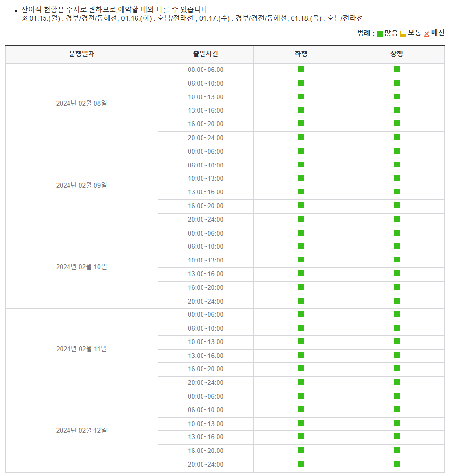Select 상행 seat icon for 02월 09일 06:00~10:00
This screenshot has width=452, height=476.
[397, 165]
